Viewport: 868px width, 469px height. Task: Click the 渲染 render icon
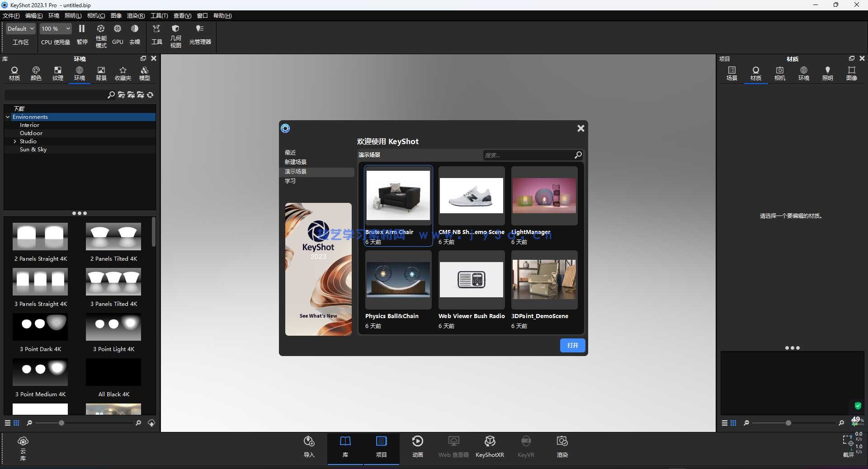(x=562, y=447)
